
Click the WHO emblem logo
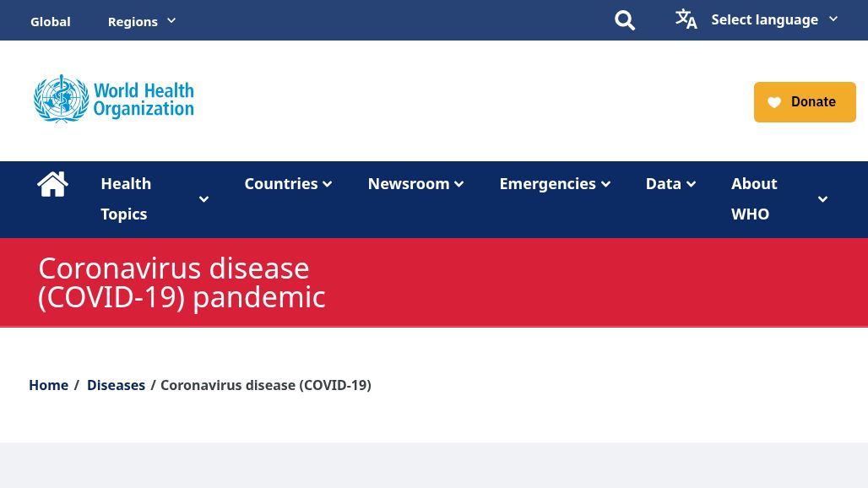click(x=61, y=99)
